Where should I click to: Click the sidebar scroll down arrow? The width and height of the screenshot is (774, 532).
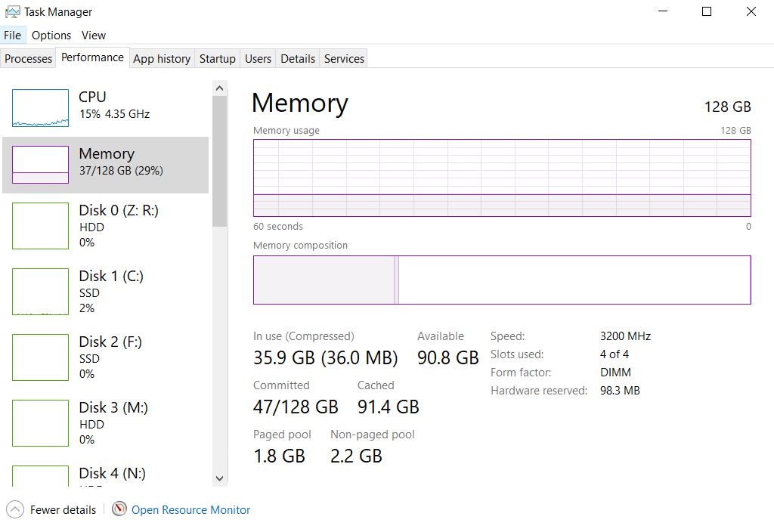point(220,478)
